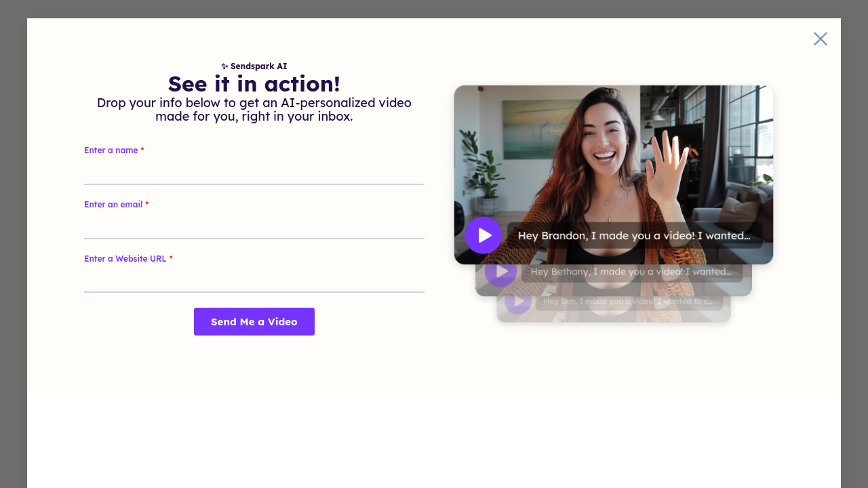Click the 'Enter an email' label
The image size is (868, 488).
pos(113,205)
